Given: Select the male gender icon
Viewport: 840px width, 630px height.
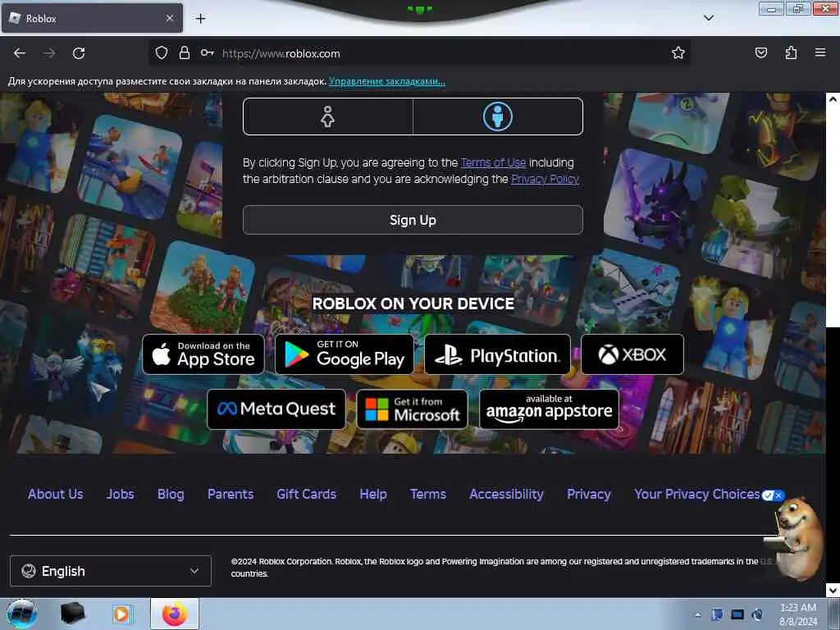Looking at the screenshot, I should (x=498, y=116).
